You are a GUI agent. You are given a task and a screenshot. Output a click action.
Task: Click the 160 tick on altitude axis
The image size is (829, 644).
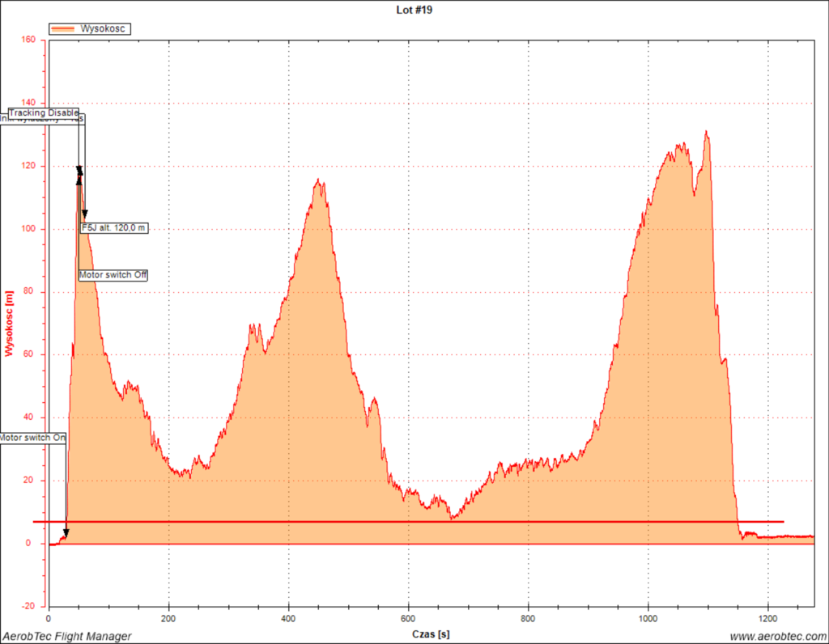point(31,40)
